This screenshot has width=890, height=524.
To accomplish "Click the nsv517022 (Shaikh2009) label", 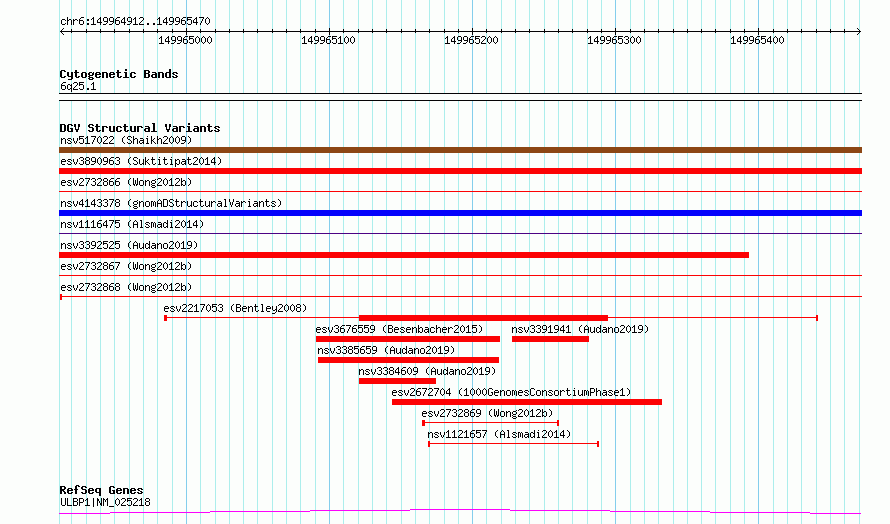I will (x=126, y=140).
